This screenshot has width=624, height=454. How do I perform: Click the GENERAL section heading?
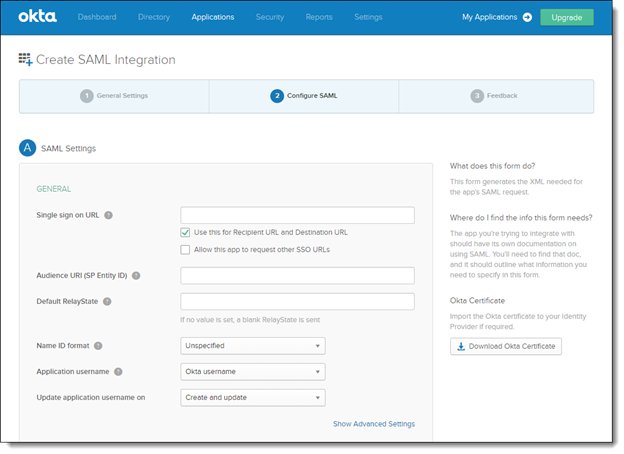click(x=54, y=189)
